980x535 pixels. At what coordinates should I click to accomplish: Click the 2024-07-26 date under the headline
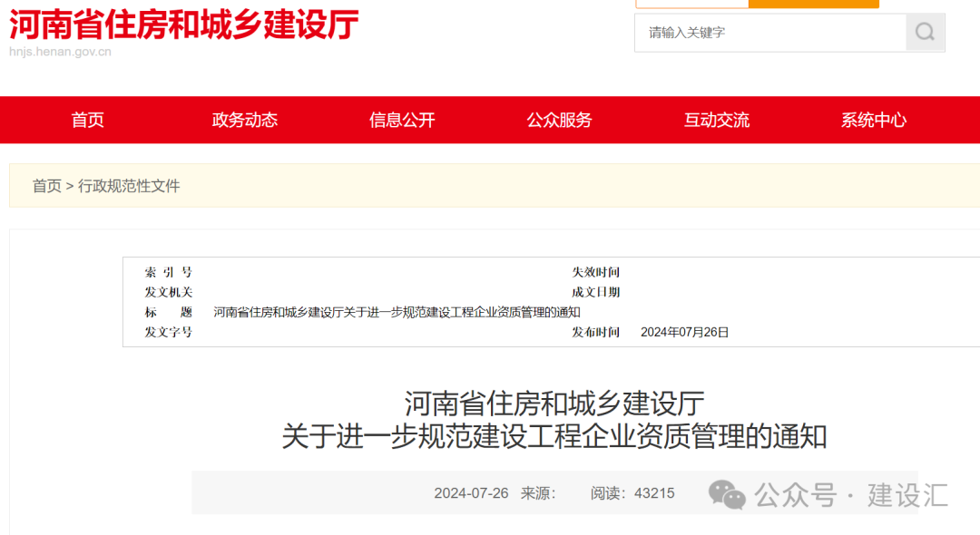pos(471,493)
